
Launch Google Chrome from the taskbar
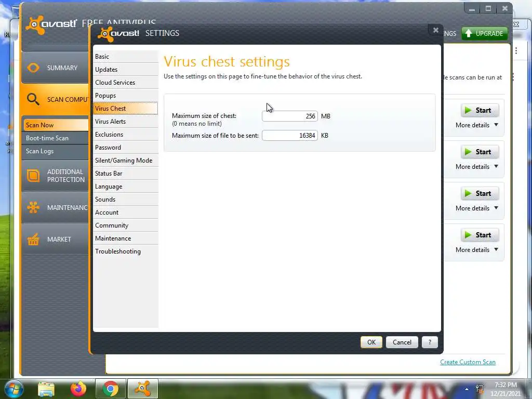click(111, 389)
